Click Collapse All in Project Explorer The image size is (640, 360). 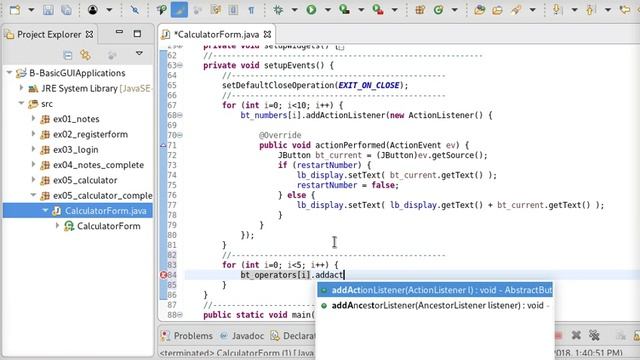click(x=68, y=55)
